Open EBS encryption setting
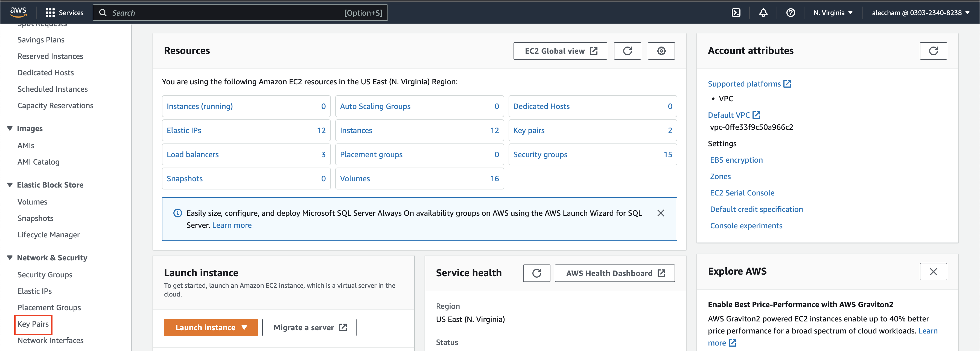The width and height of the screenshot is (980, 351). click(736, 160)
